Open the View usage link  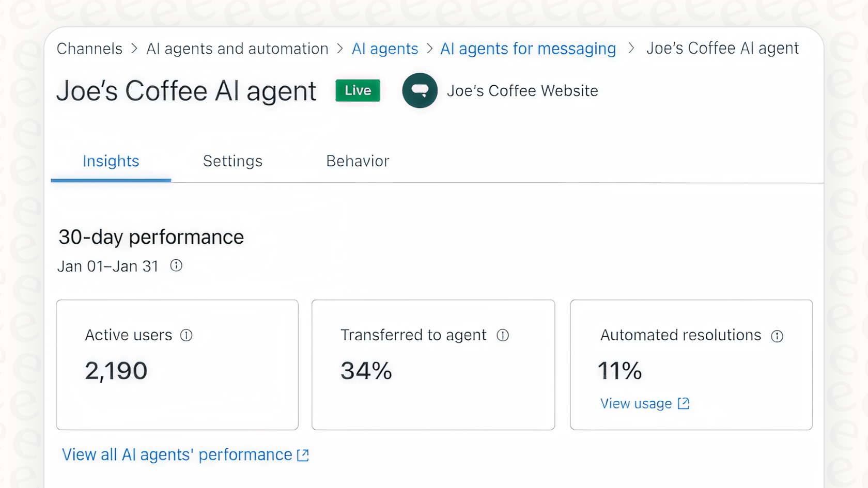pyautogui.click(x=636, y=403)
